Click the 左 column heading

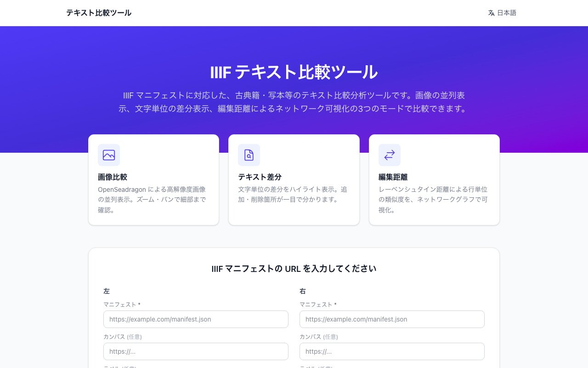107,291
